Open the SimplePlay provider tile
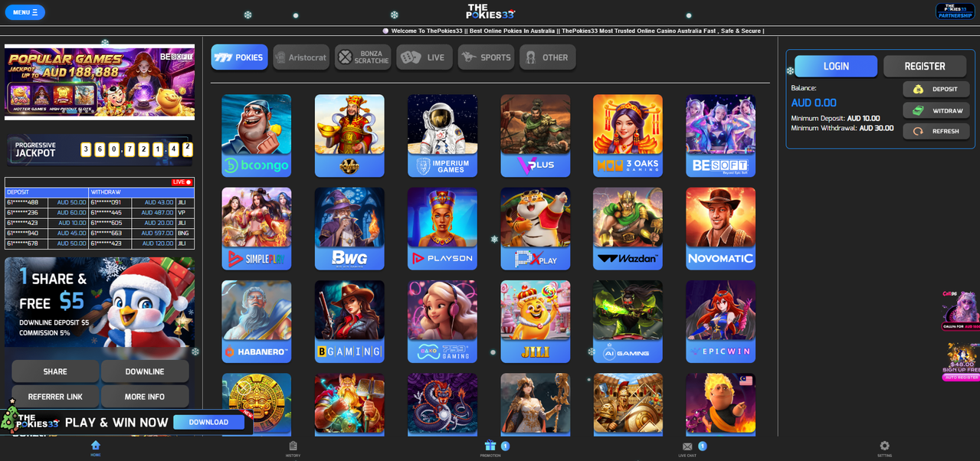 256,229
